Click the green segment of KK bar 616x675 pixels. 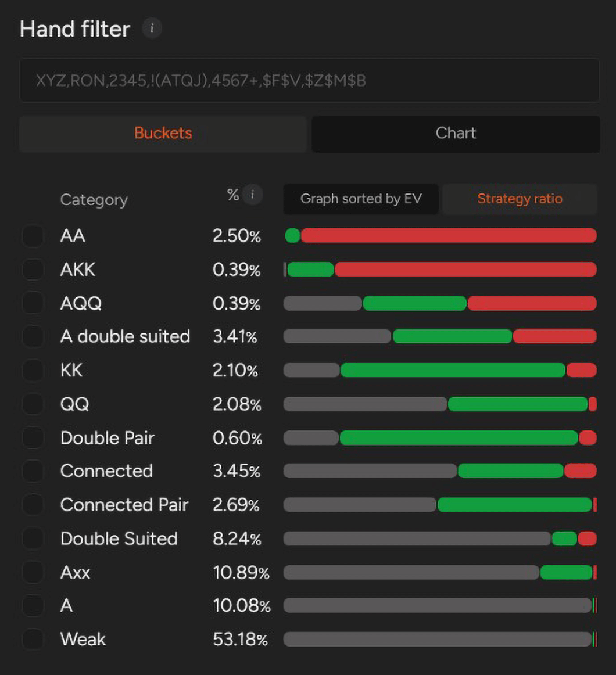(x=453, y=370)
